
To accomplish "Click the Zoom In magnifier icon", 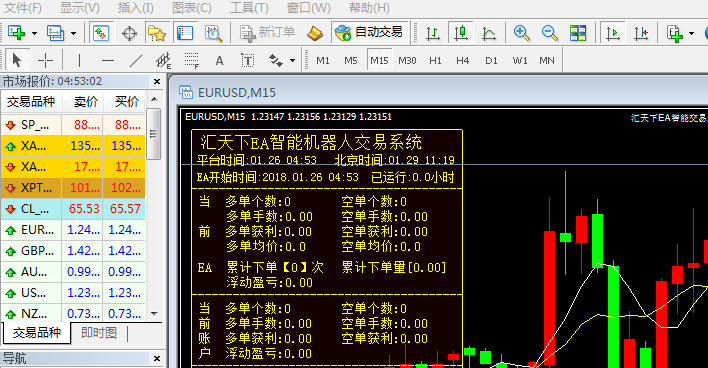I will 522,33.
